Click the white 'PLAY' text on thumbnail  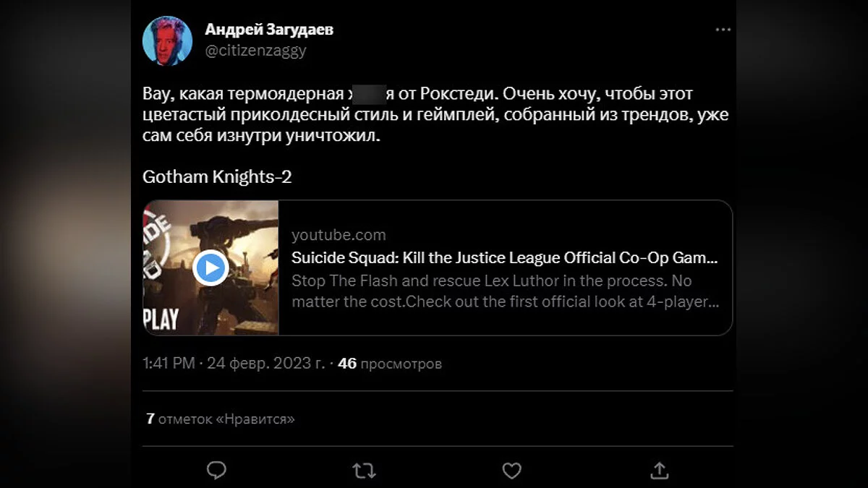click(161, 320)
